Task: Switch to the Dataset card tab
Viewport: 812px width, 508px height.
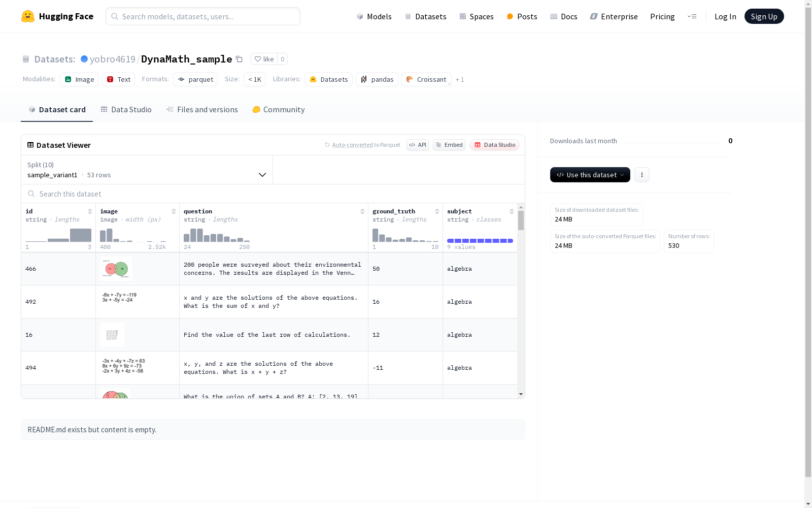Action: click(x=57, y=109)
